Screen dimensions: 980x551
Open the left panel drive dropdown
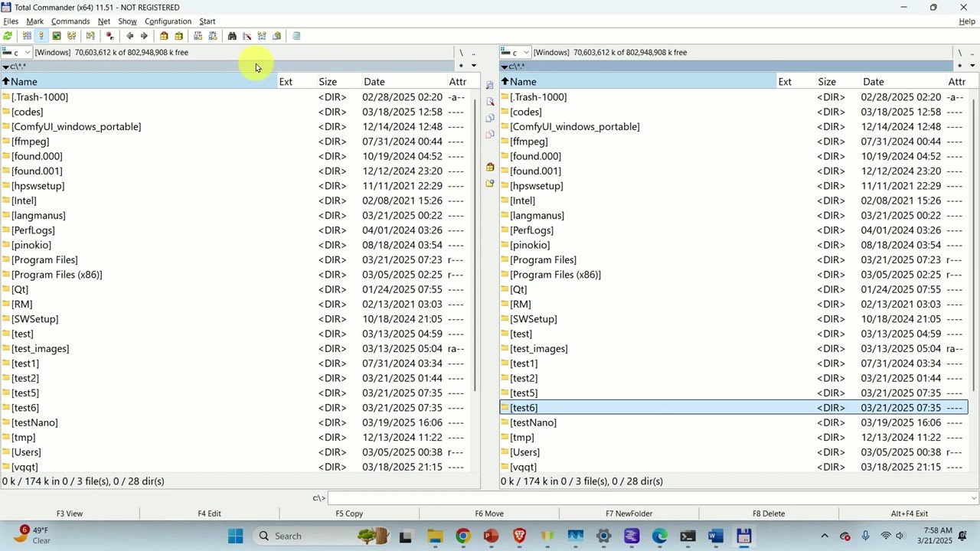28,52
